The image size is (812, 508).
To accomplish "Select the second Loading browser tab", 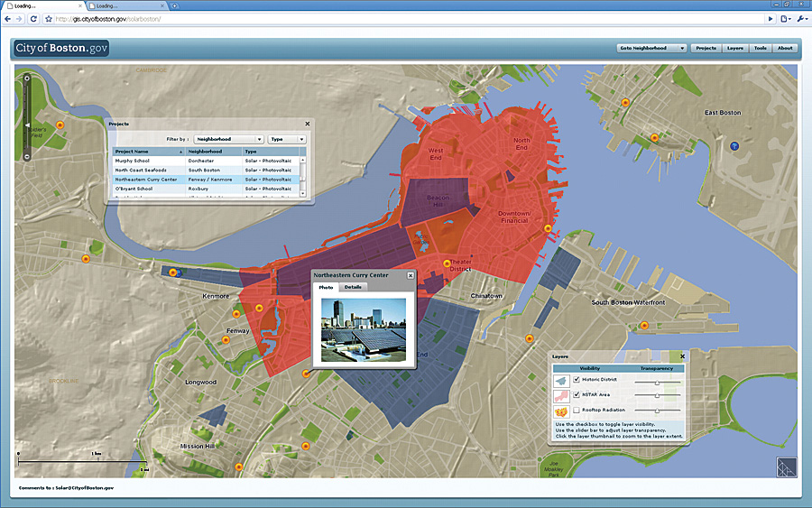I will click(127, 5).
